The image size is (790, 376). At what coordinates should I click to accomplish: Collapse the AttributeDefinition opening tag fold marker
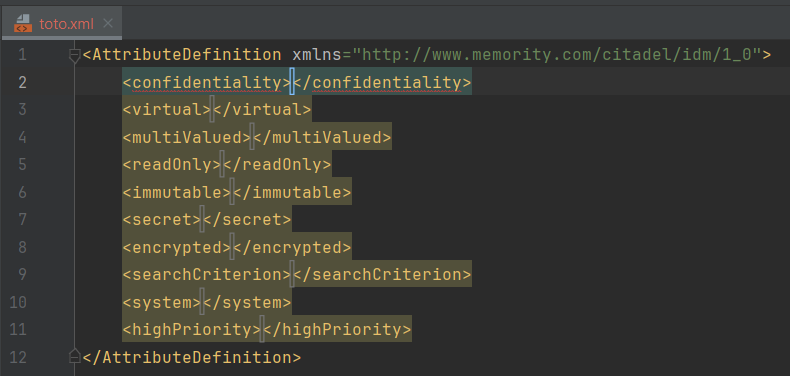coord(75,55)
